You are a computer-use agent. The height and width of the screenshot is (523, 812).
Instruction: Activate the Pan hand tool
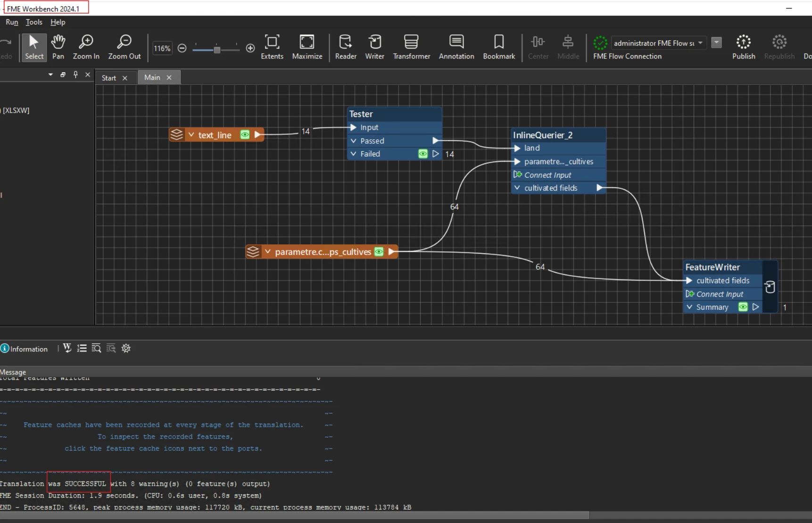pyautogui.click(x=58, y=47)
